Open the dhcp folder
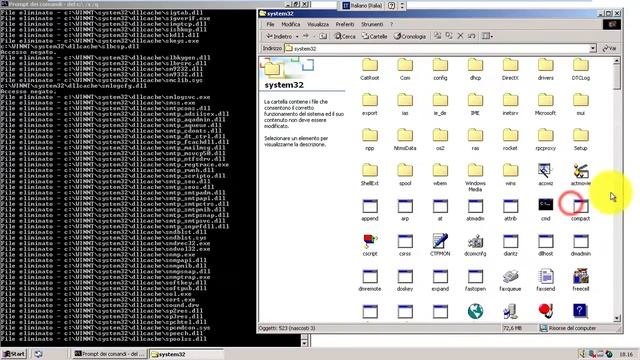Image resolution: width=640 pixels, height=360 pixels. [x=475, y=69]
